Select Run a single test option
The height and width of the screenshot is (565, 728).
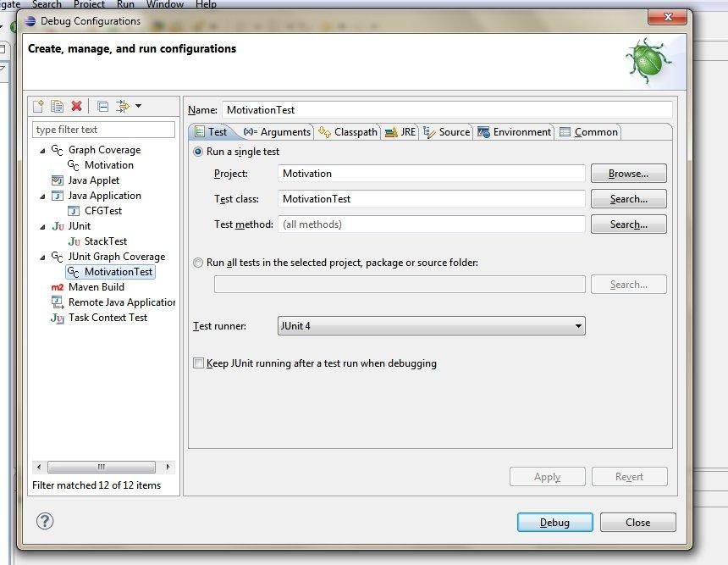(197, 150)
